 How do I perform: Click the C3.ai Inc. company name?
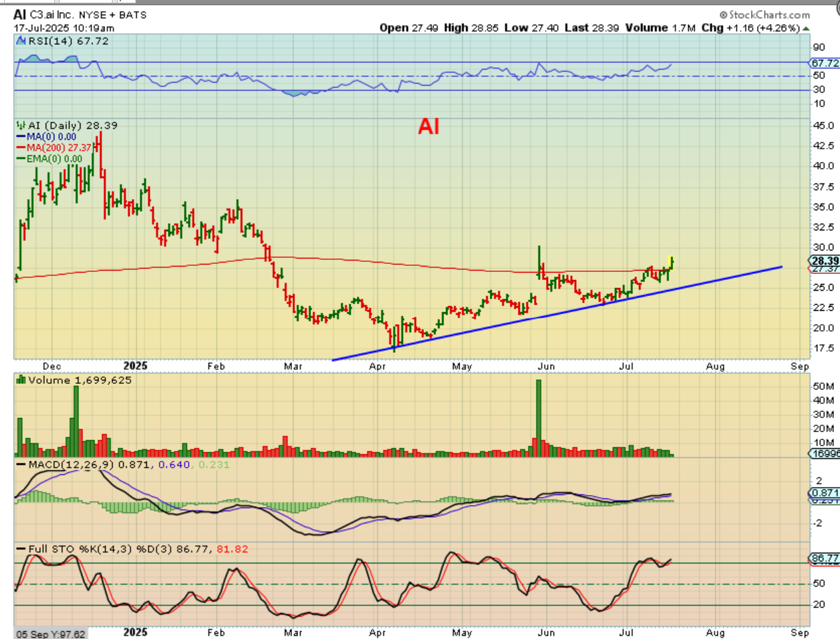pyautogui.click(x=53, y=15)
